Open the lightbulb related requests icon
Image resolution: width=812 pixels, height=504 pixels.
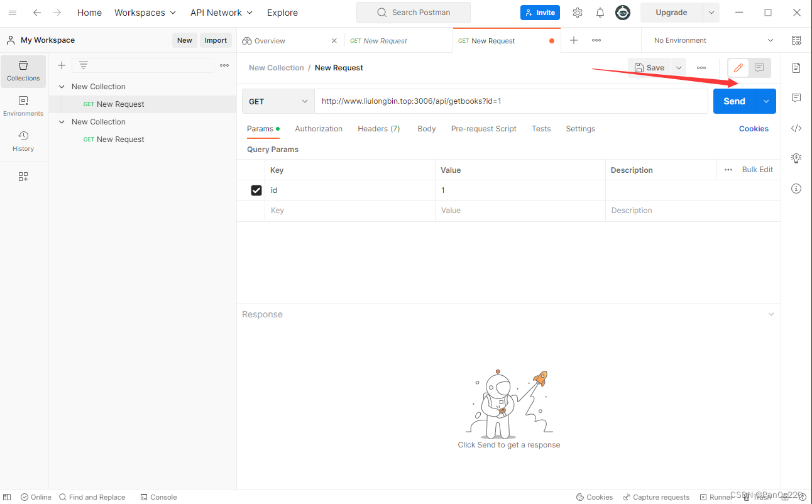pos(796,158)
